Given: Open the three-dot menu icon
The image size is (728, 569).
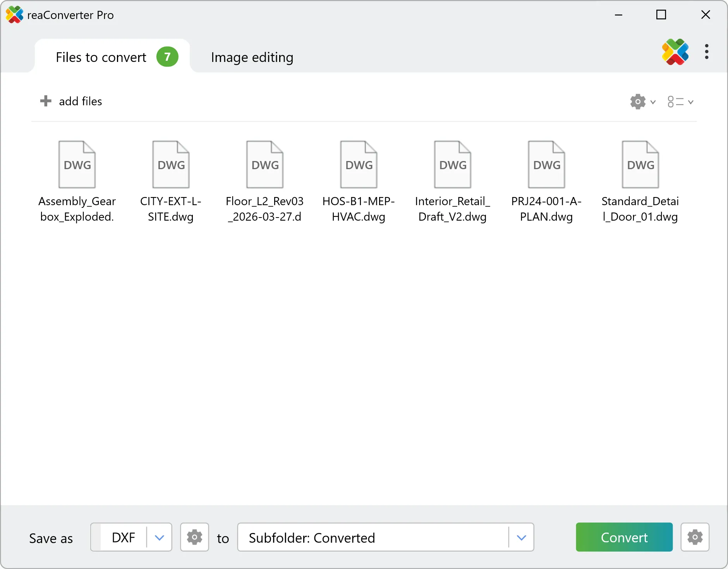Looking at the screenshot, I should click(706, 52).
